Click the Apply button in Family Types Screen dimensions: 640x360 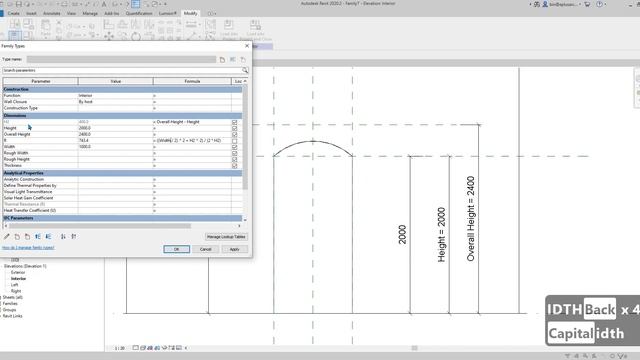(235, 249)
